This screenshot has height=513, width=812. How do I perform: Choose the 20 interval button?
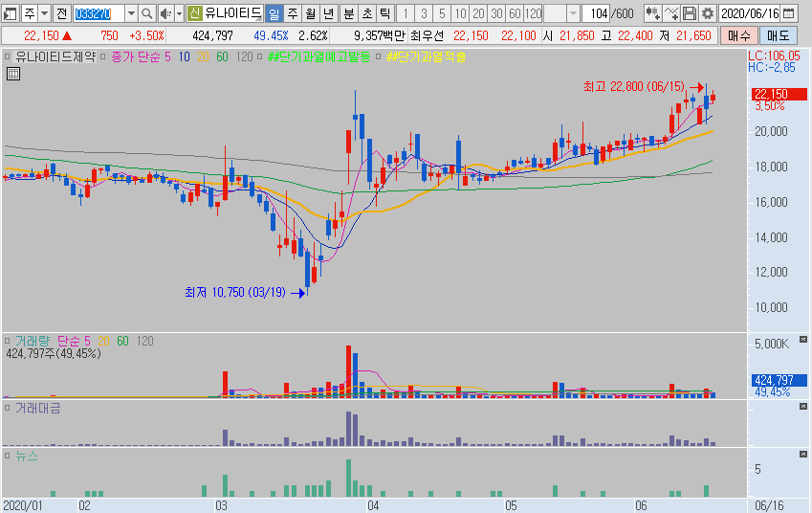pos(478,13)
